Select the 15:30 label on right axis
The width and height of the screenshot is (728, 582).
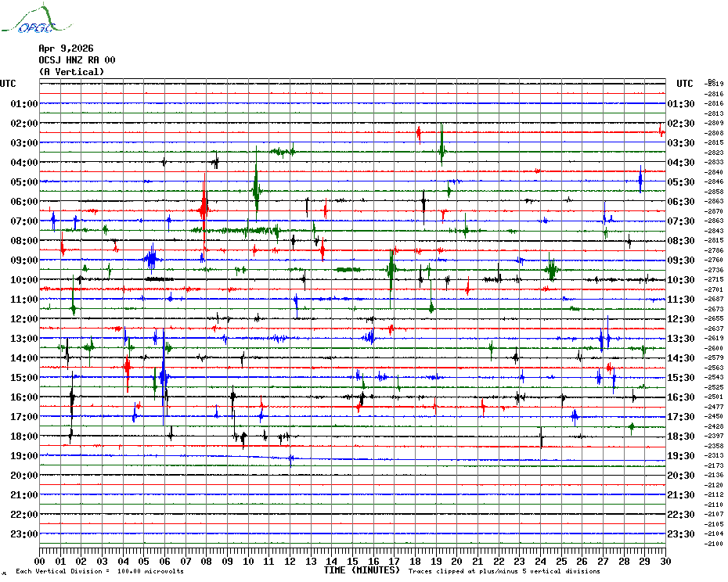680,378
